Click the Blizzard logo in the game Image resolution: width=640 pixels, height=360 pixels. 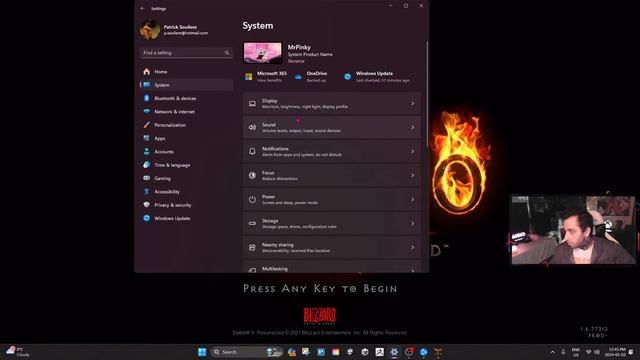[320, 316]
